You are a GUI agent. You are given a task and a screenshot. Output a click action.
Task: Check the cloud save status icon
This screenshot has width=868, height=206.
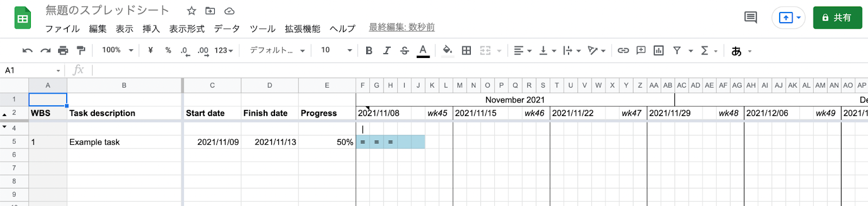pos(229,11)
